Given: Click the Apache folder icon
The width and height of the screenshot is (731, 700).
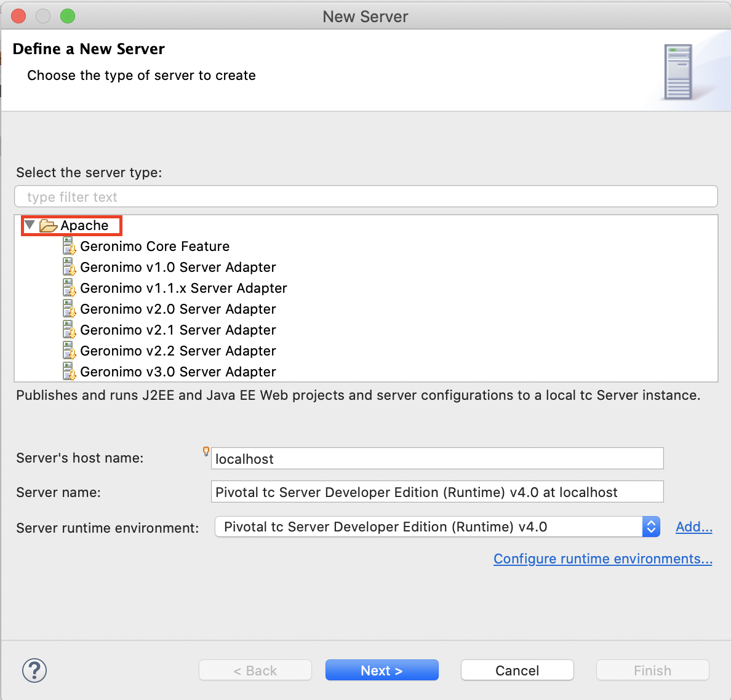Looking at the screenshot, I should pyautogui.click(x=49, y=226).
